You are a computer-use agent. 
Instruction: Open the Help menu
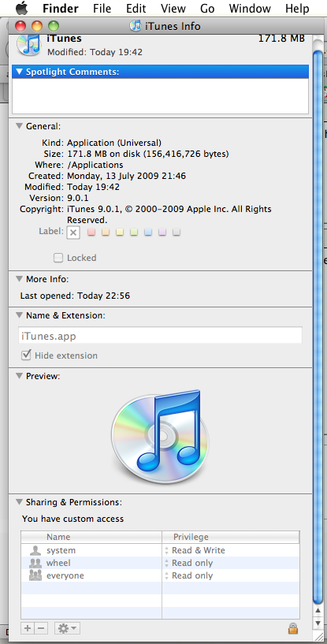[297, 8]
